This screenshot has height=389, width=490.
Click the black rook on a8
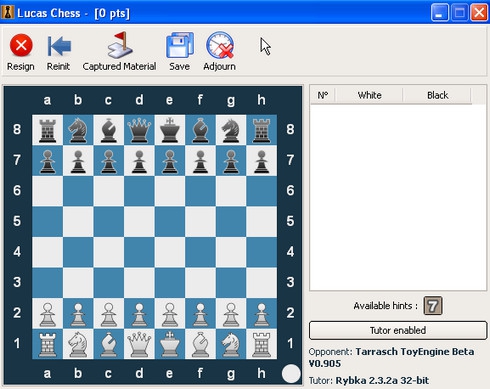coord(47,130)
